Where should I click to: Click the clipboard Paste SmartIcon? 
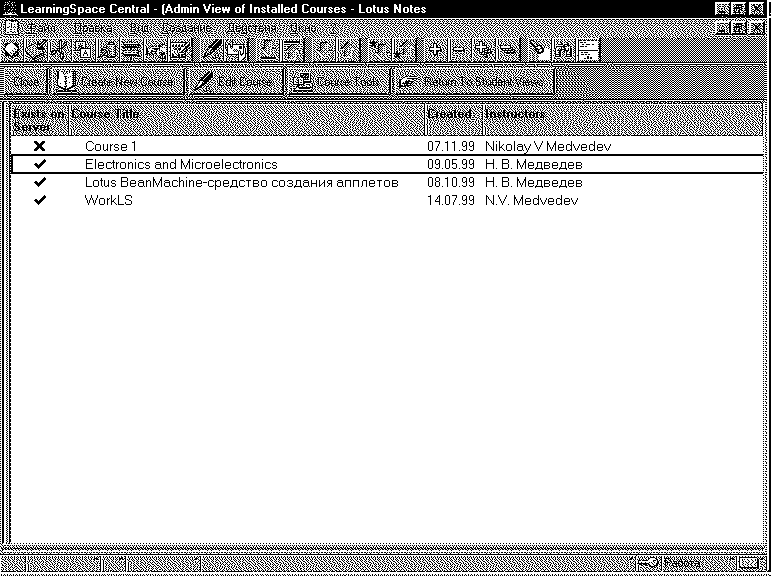(108, 50)
